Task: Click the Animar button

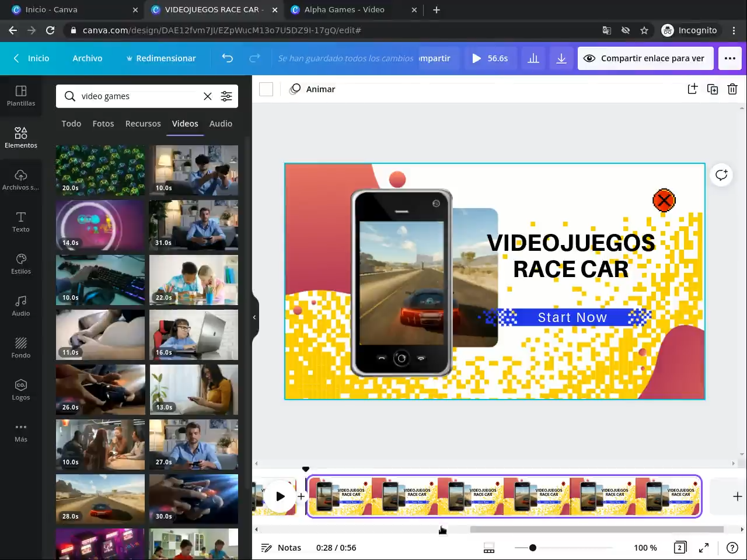Action: (x=313, y=89)
